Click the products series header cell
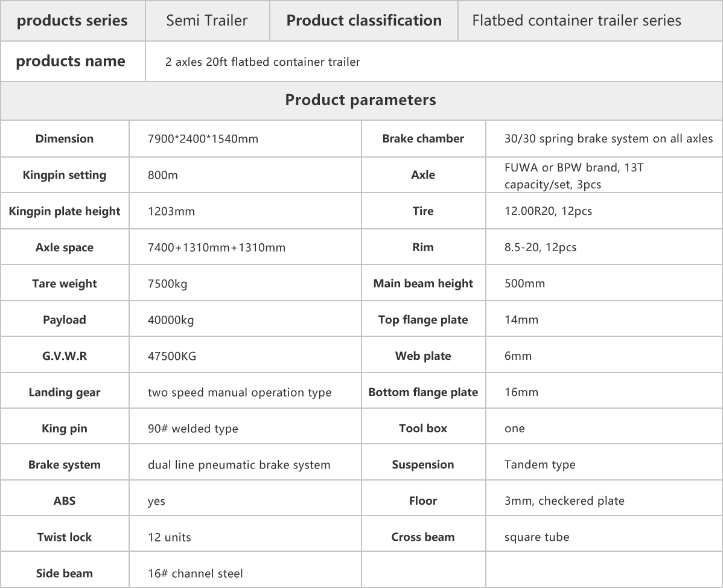Image resolution: width=723 pixels, height=588 pixels. [x=72, y=21]
